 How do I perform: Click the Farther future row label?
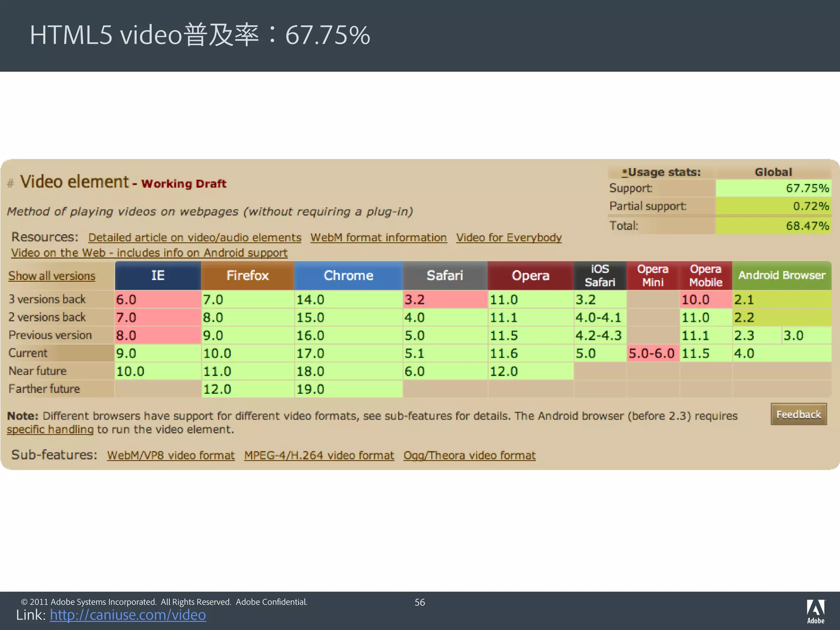tap(44, 389)
